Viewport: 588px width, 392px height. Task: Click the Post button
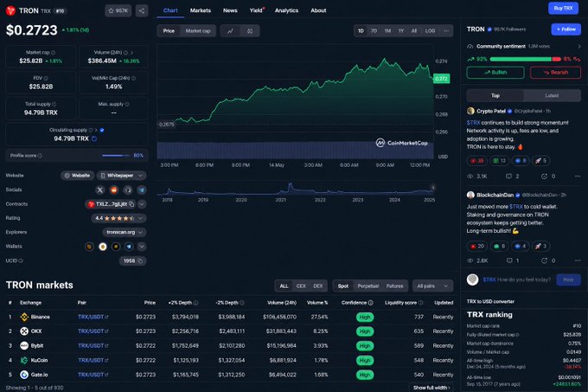pyautogui.click(x=568, y=280)
